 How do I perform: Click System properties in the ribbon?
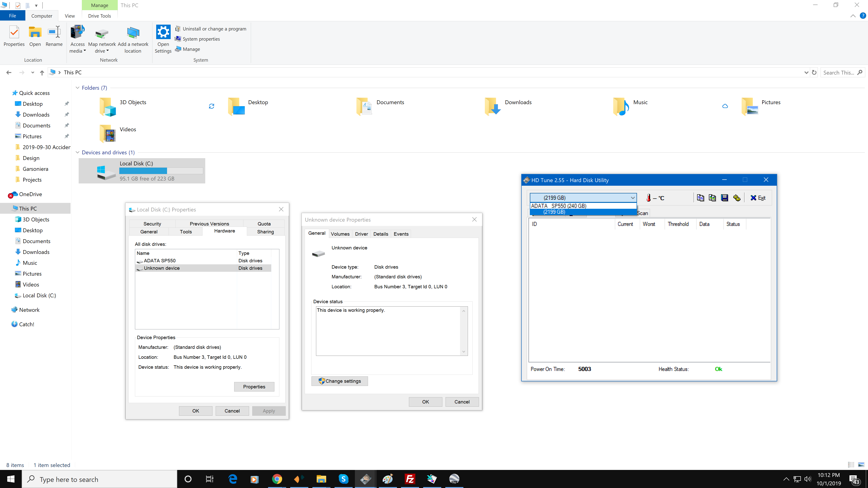click(x=198, y=39)
